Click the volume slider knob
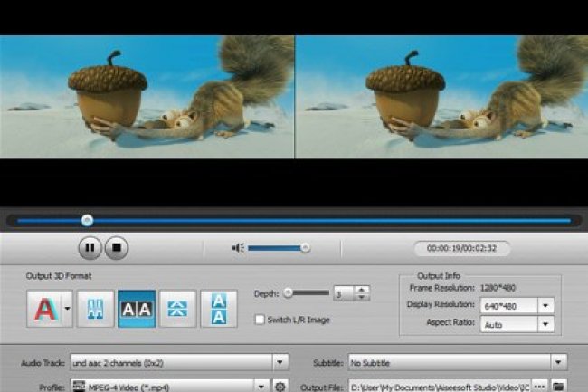 coord(306,248)
